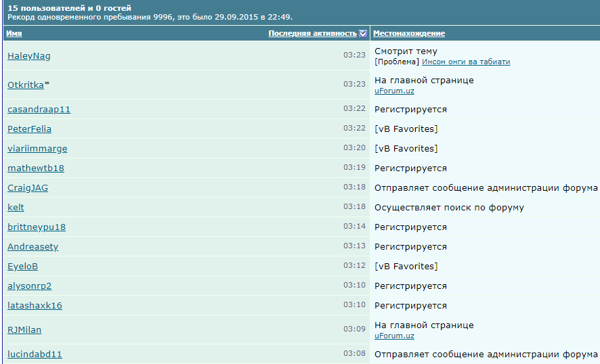Image resolution: width=600 pixels, height=364 pixels.
Task: Click the 03:13 time for Andreasety
Action: [354, 246]
